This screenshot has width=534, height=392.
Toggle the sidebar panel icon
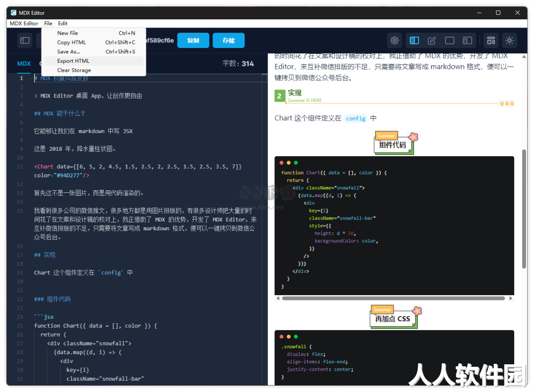pyautogui.click(x=25, y=41)
